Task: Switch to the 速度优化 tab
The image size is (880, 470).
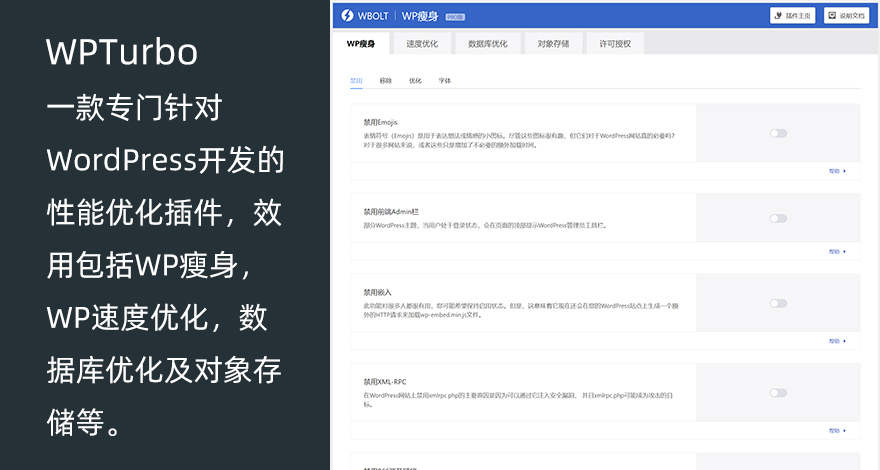Action: pyautogui.click(x=422, y=44)
